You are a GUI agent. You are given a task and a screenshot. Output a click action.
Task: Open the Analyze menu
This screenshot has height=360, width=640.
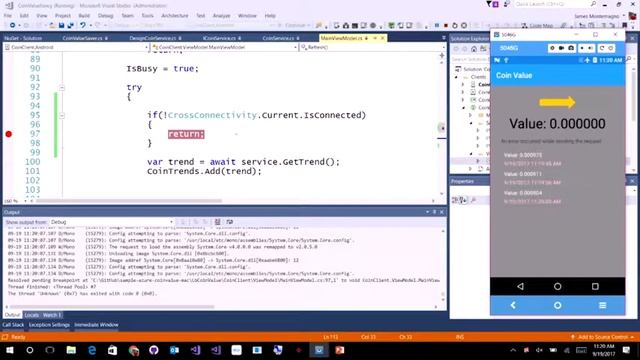[221, 16]
